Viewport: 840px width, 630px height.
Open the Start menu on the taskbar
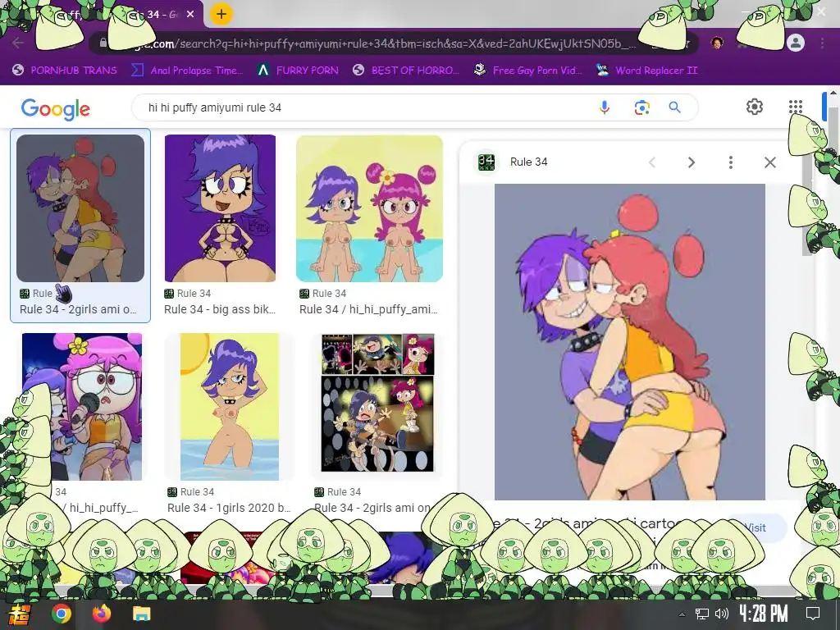[20, 614]
